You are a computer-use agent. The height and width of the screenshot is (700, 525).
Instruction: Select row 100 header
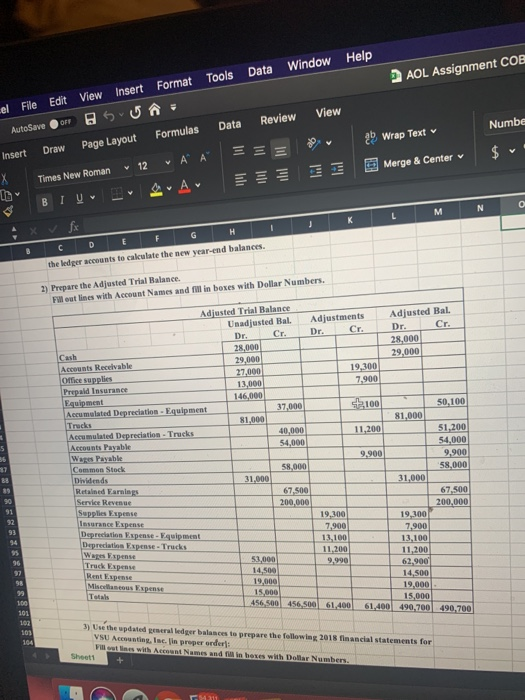coord(22,603)
